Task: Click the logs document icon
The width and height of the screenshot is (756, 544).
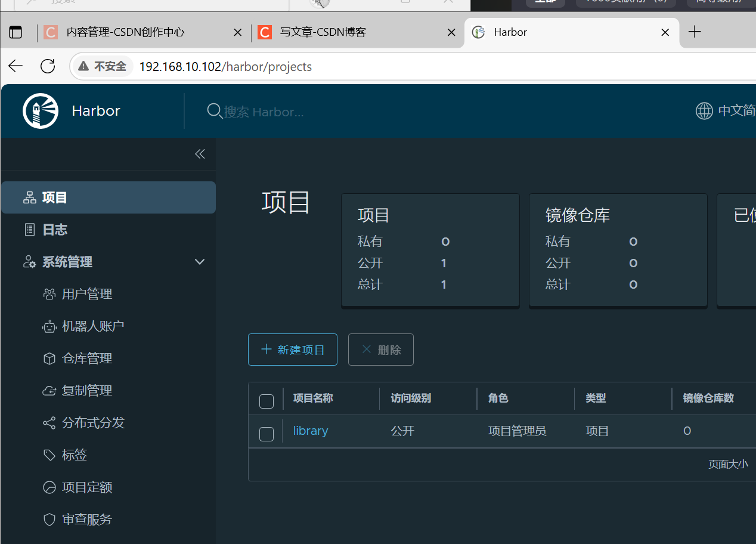Action: pos(29,230)
